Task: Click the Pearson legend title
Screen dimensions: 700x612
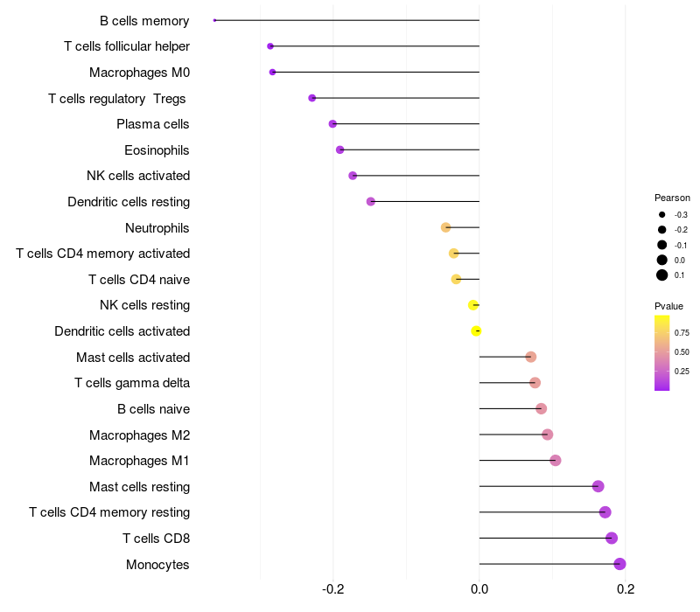Action: [672, 198]
